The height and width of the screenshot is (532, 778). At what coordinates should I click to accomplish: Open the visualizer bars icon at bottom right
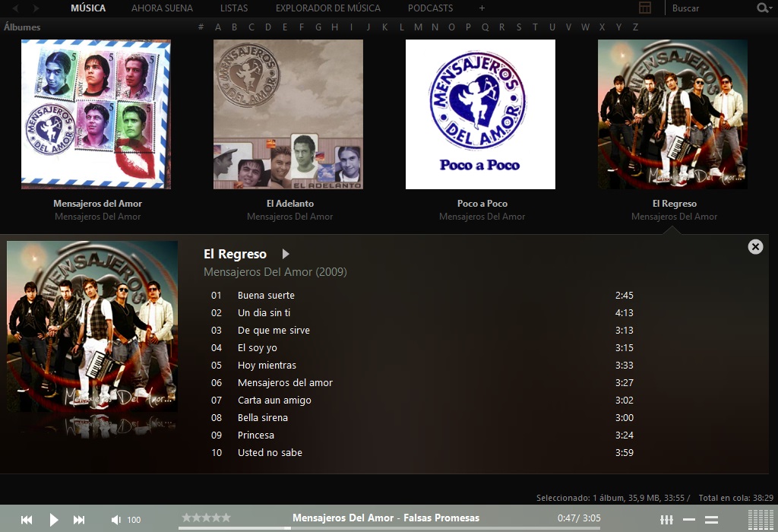pyautogui.click(x=760, y=520)
